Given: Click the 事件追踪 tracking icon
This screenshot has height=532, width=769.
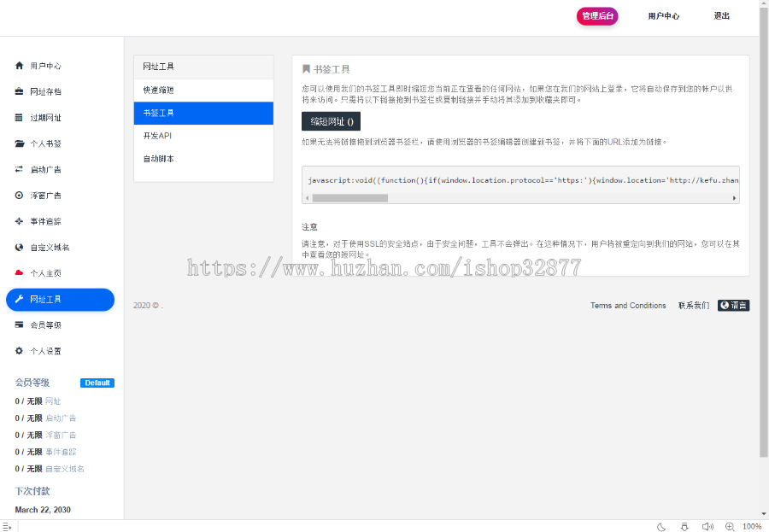Looking at the screenshot, I should (x=19, y=220).
